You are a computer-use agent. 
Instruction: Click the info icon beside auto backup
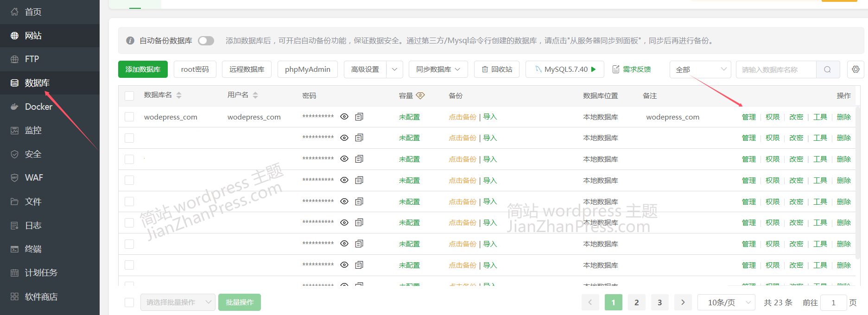[130, 41]
